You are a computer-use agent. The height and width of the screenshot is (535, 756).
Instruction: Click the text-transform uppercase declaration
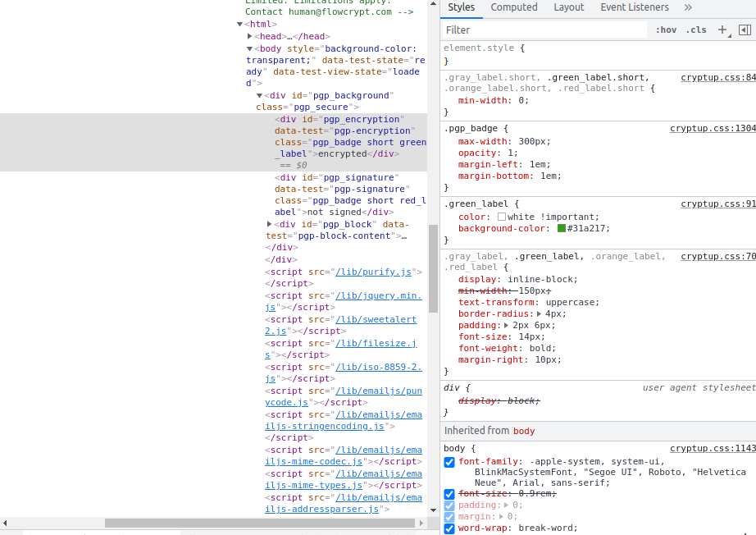point(529,303)
